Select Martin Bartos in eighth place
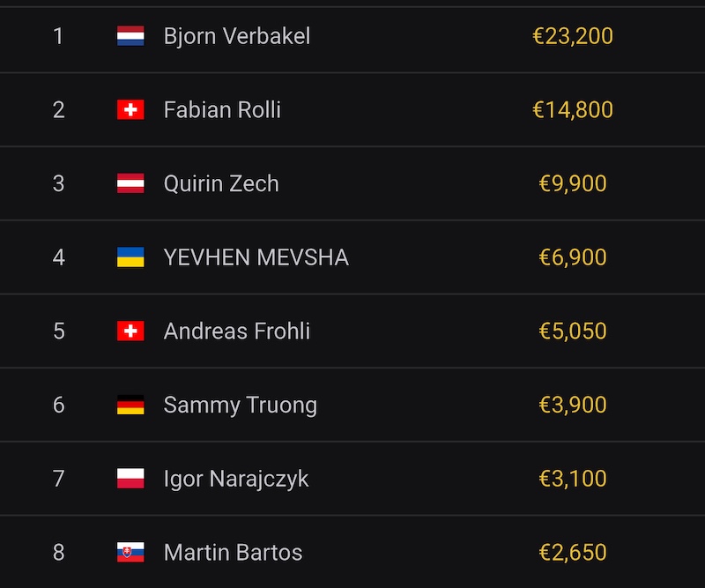The height and width of the screenshot is (588, 705). coord(234,553)
